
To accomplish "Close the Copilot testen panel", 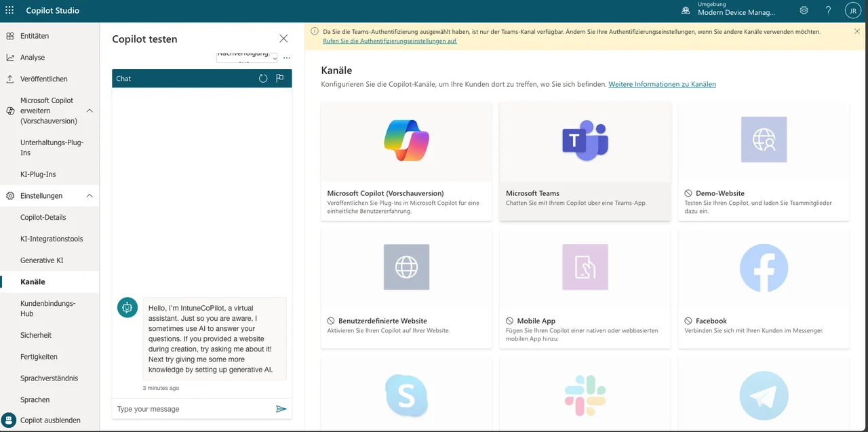I will tap(283, 39).
